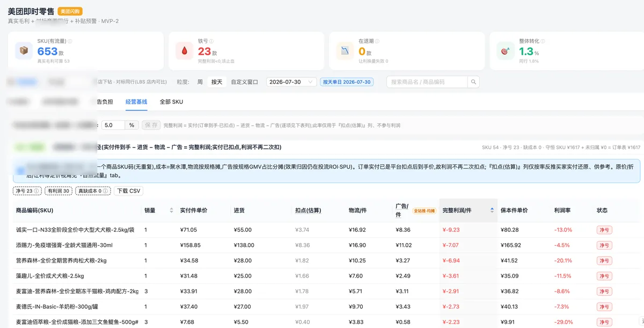Click the 扣点(估算) column header
Viewport: 644px width, 328px height.
click(308, 210)
